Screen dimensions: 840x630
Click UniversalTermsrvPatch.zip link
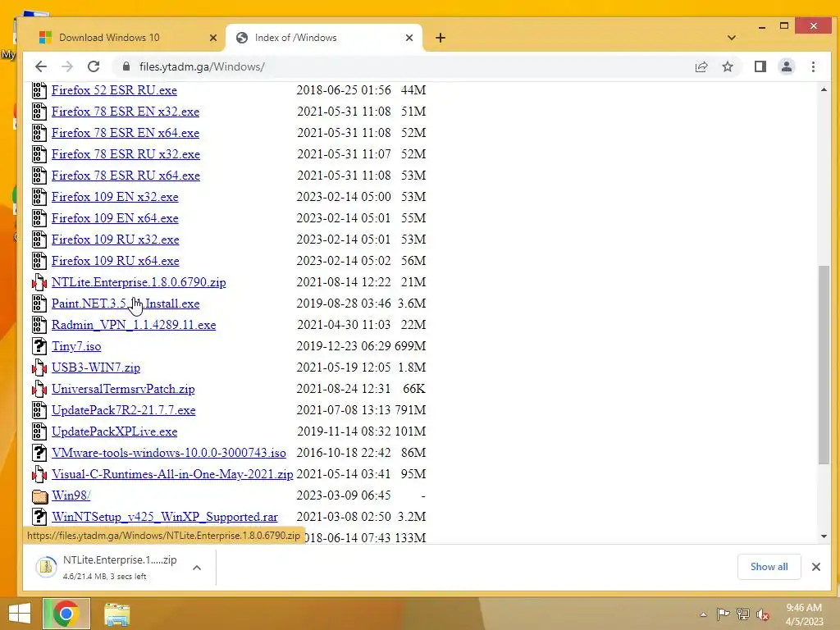coord(123,389)
